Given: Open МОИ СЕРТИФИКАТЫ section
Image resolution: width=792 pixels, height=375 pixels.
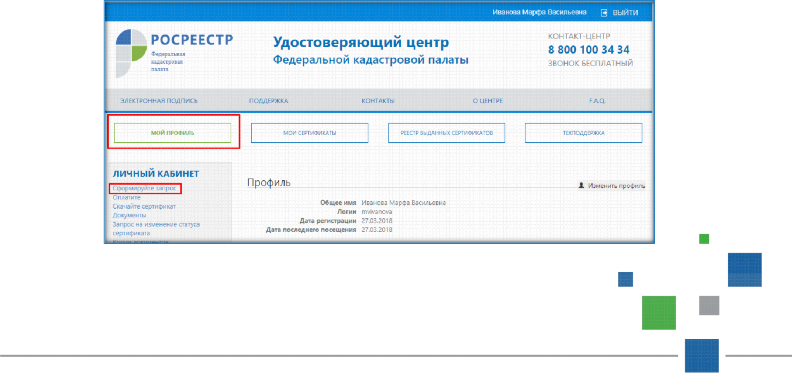Looking at the screenshot, I should [310, 133].
